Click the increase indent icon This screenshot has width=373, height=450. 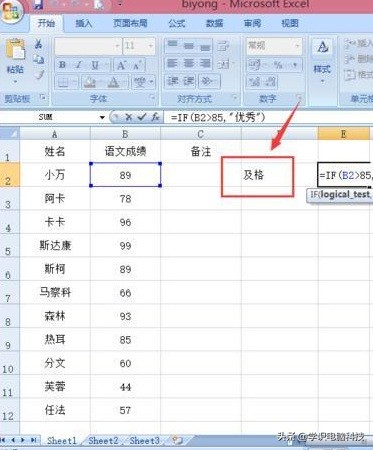[x=189, y=81]
